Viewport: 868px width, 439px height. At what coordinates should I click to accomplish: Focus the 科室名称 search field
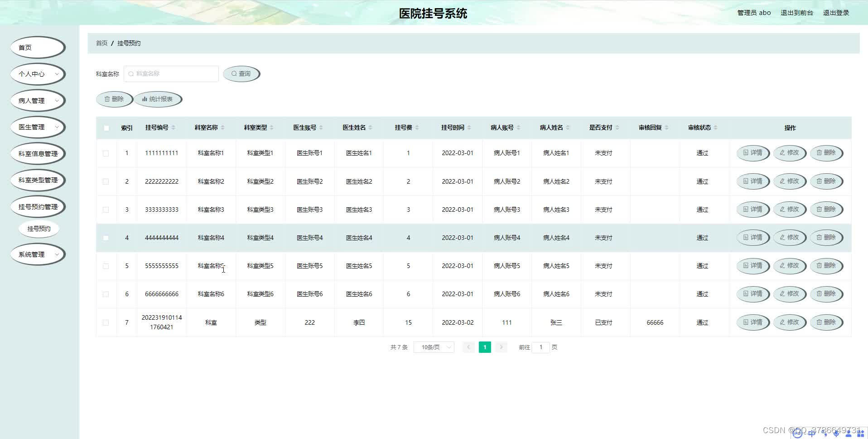click(171, 73)
